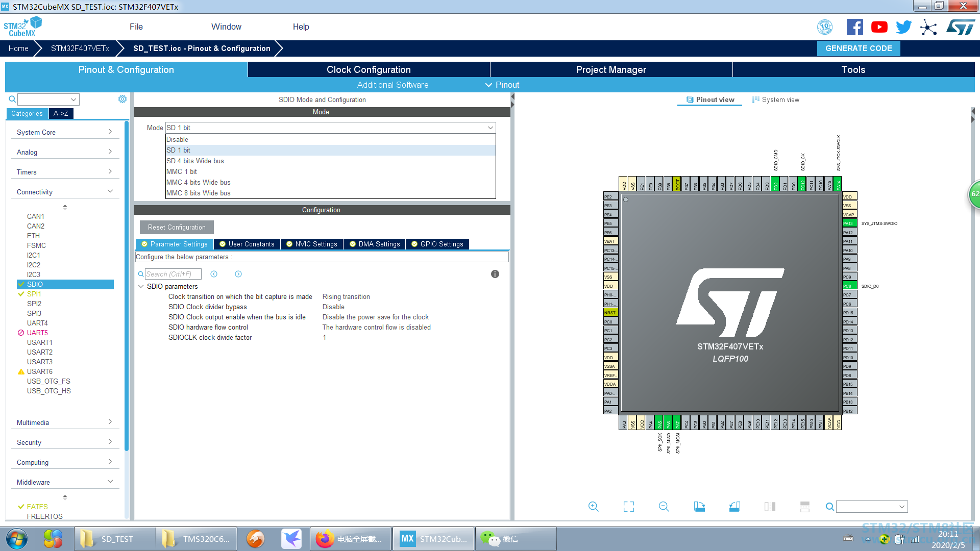The image size is (980, 551).
Task: Switch to the Categories list view
Action: tap(27, 114)
